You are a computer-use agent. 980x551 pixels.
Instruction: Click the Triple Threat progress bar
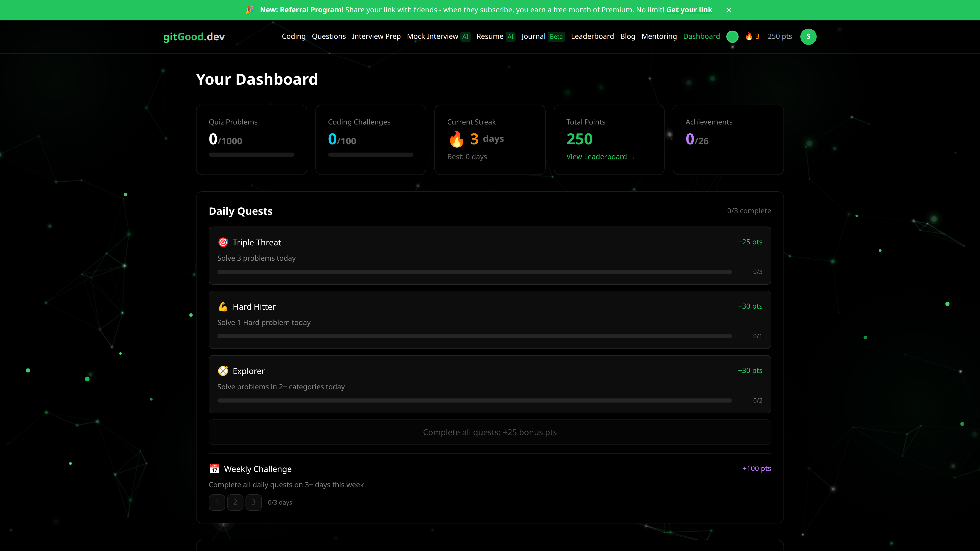click(x=474, y=271)
